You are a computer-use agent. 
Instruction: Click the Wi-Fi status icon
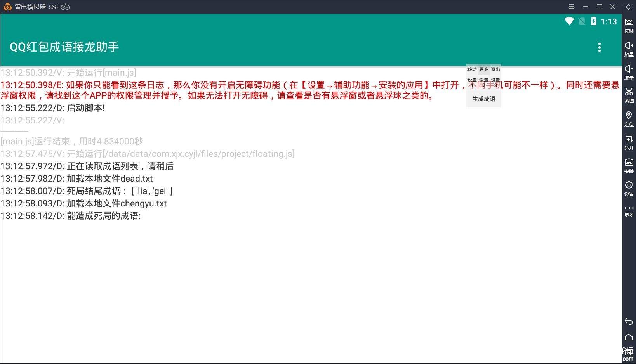pos(569,21)
